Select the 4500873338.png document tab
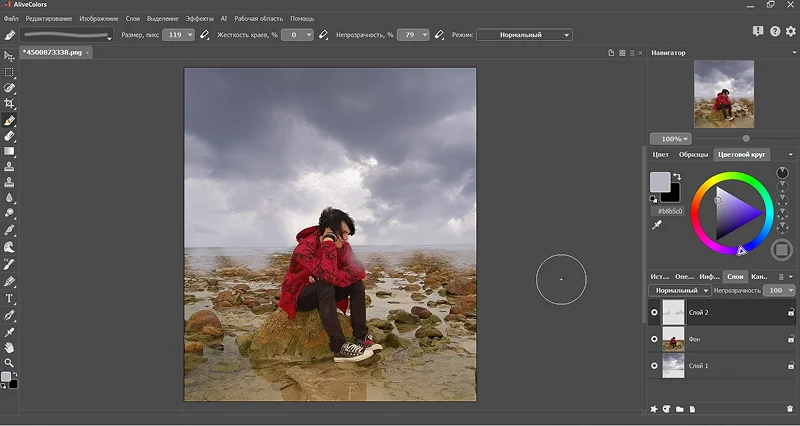Screen dimensions: 800x426 click(56, 53)
